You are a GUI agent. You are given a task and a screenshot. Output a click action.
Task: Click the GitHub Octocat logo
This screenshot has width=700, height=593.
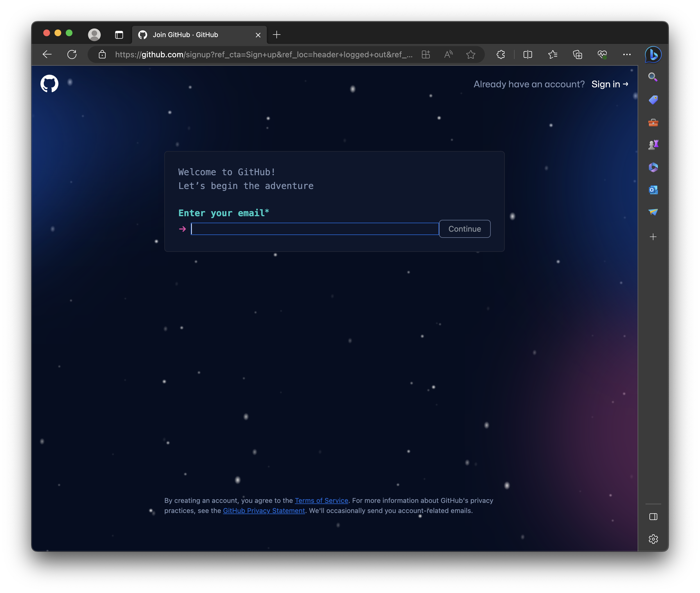[49, 84]
